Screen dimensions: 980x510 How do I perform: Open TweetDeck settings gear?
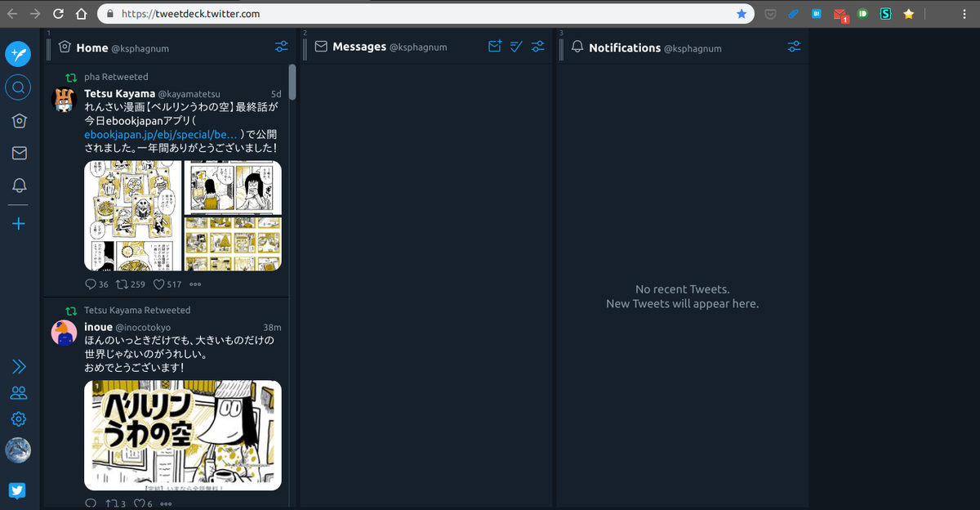coord(19,419)
